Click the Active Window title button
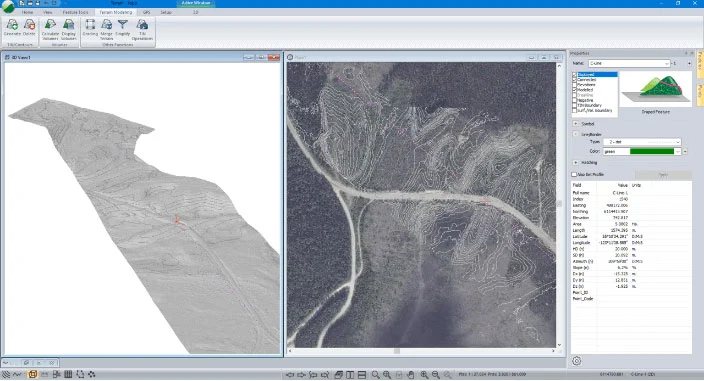Viewport: 704px width, 381px height. click(x=196, y=3)
